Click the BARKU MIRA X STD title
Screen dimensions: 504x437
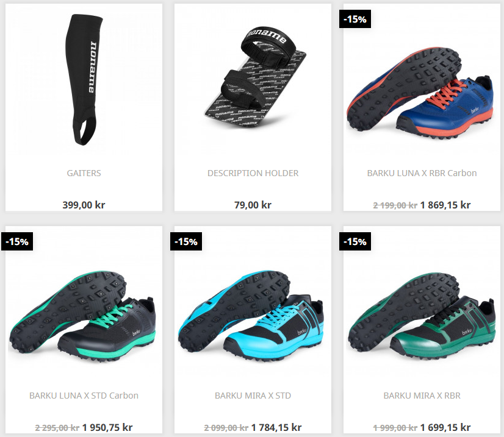[x=253, y=396]
